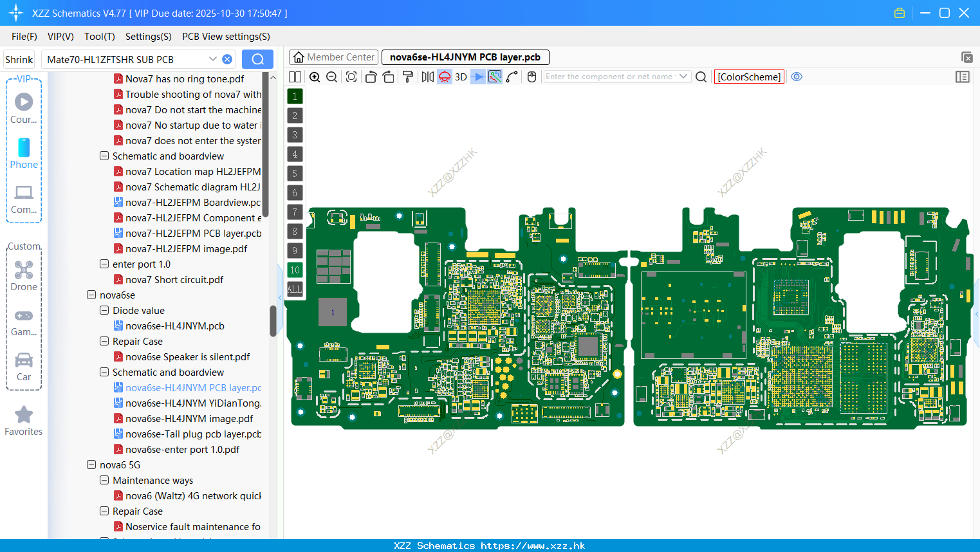Click the close-all-tabs icon

[x=966, y=57]
